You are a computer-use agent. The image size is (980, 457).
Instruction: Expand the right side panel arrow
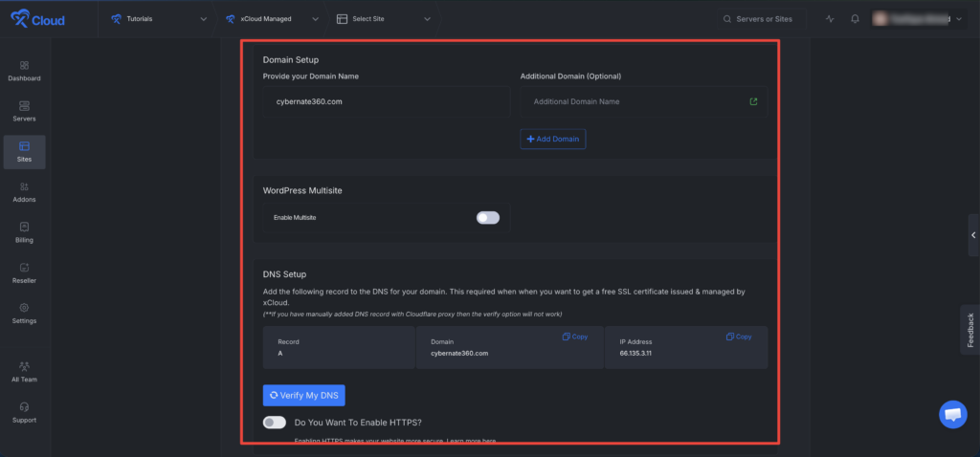tap(973, 235)
